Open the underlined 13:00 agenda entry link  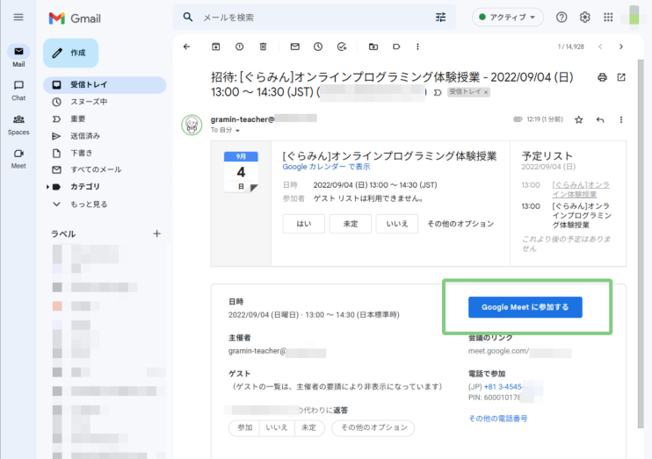tap(580, 190)
